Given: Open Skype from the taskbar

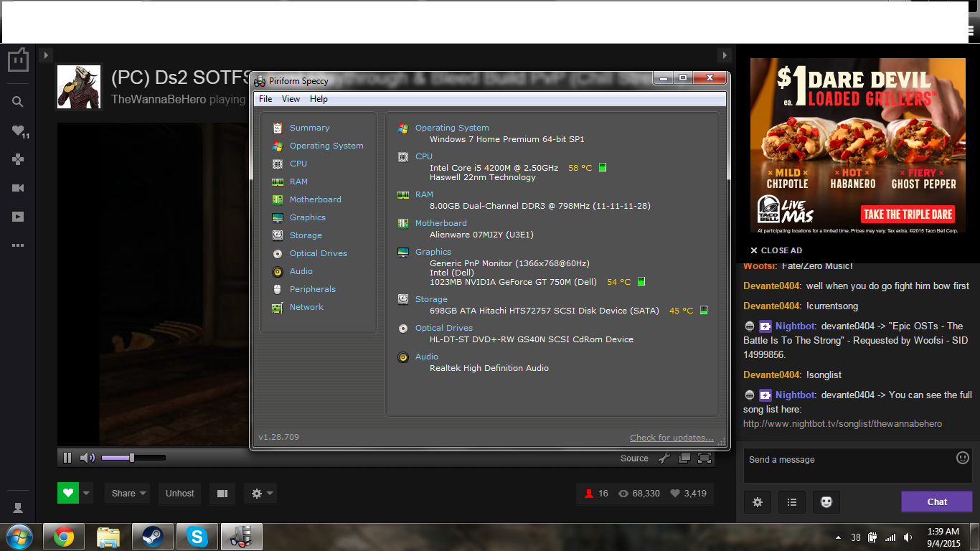Looking at the screenshot, I should [197, 537].
